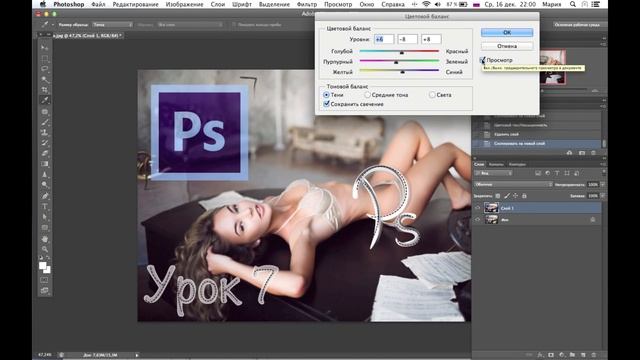Hide Слой 1 via eye icon
640x360 pixels.
tap(478, 208)
